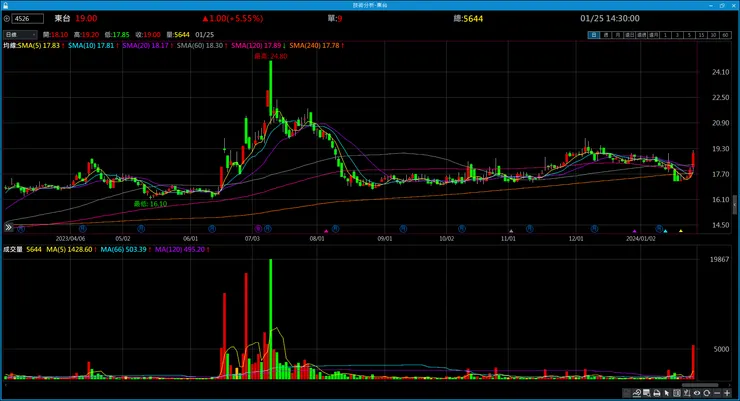
Task: Click the volume MA(120) 495.20 label
Action: [x=180, y=249]
